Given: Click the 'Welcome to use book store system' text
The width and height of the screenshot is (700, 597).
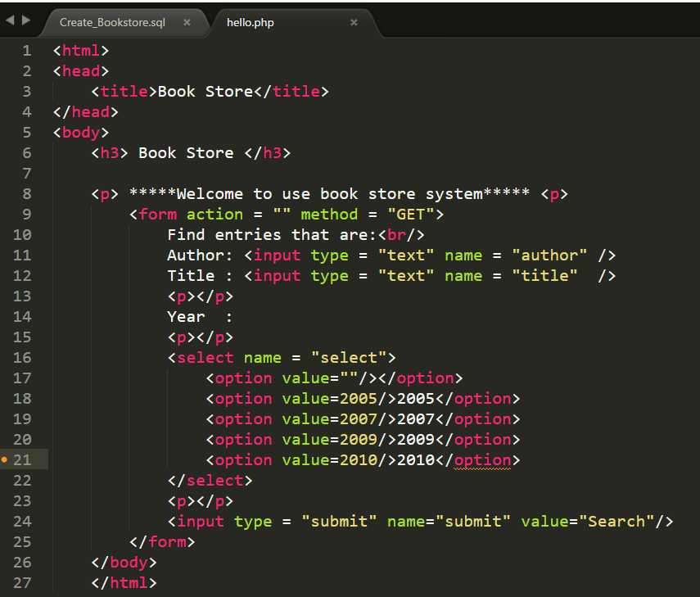Looking at the screenshot, I should click(329, 194).
